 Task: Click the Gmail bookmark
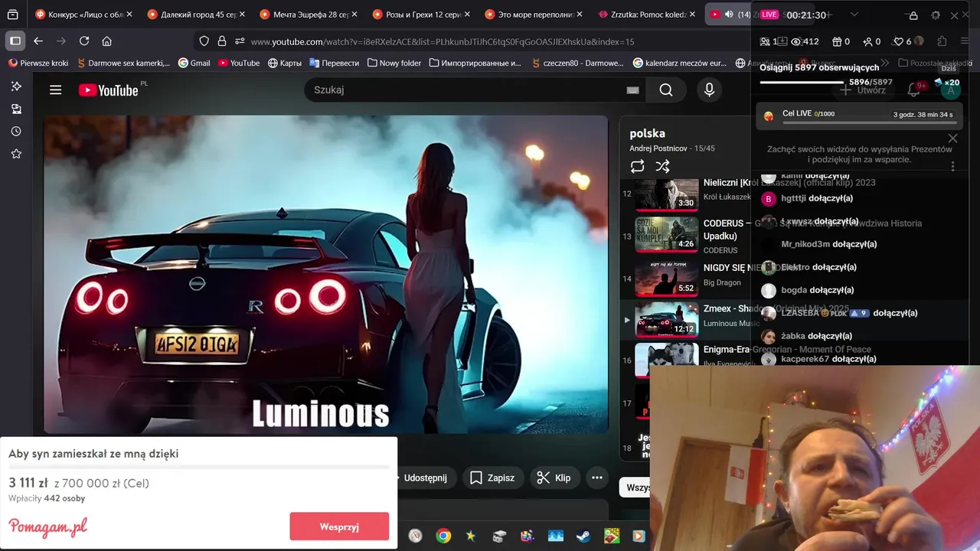pyautogui.click(x=194, y=63)
